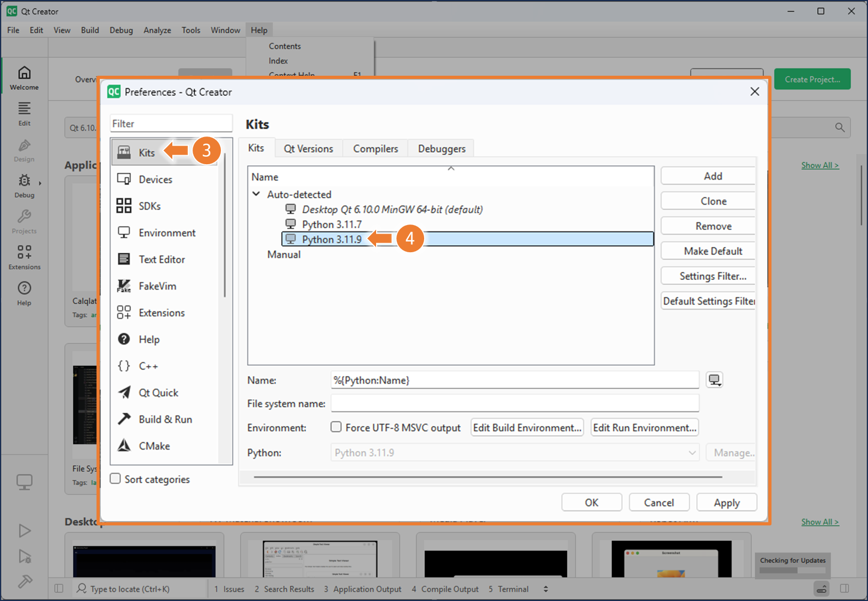Switch to Qt Versions tab
Screen dimensions: 868x601
(x=308, y=149)
